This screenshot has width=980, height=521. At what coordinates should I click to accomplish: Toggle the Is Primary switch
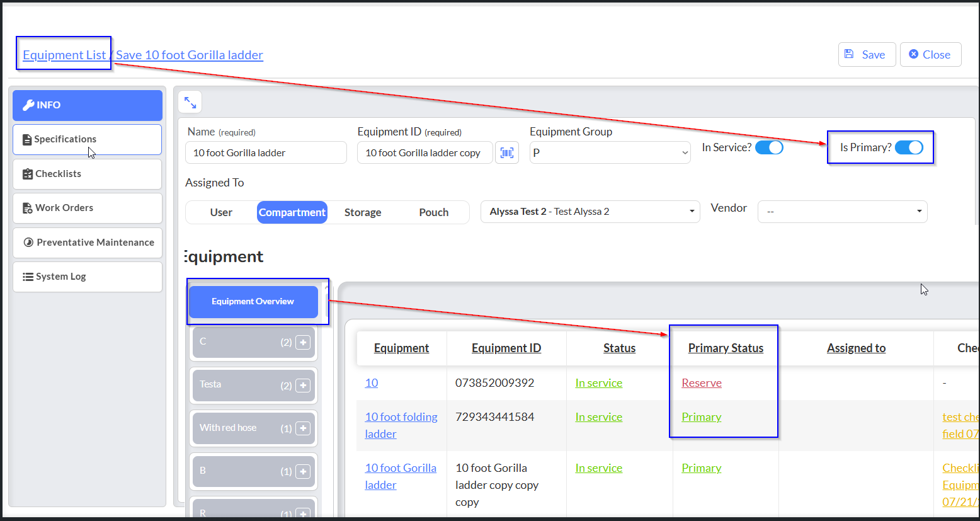(909, 147)
